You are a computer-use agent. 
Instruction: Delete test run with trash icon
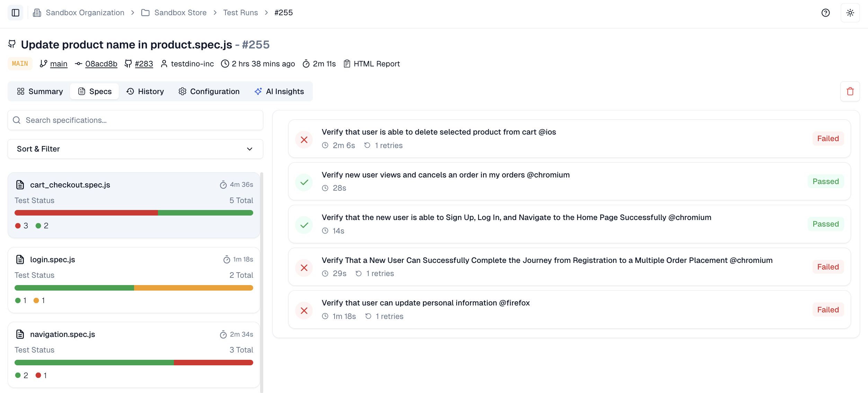[850, 91]
